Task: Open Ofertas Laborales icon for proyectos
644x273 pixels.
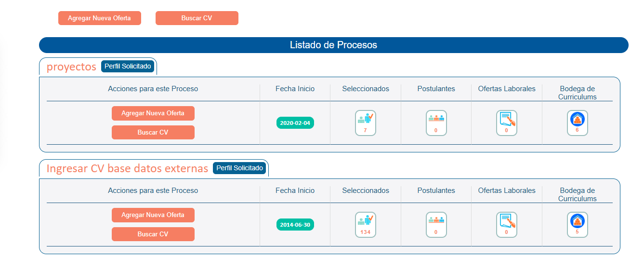Action: [x=507, y=123]
